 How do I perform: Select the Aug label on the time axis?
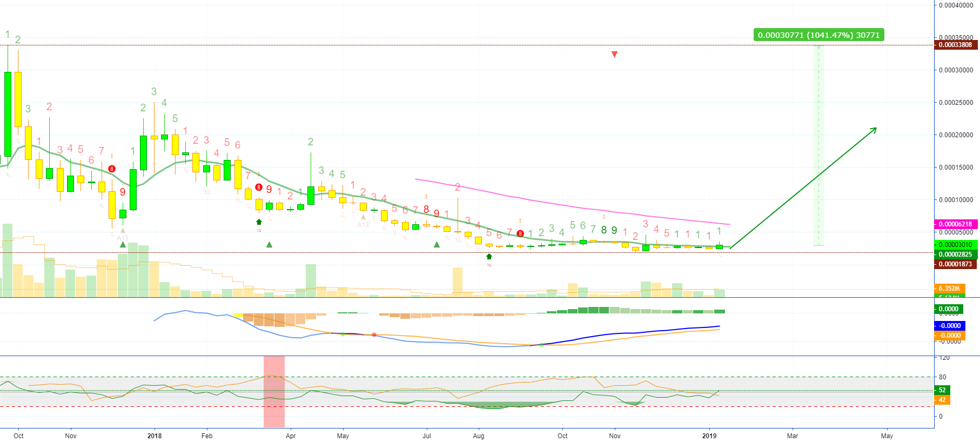point(479,436)
